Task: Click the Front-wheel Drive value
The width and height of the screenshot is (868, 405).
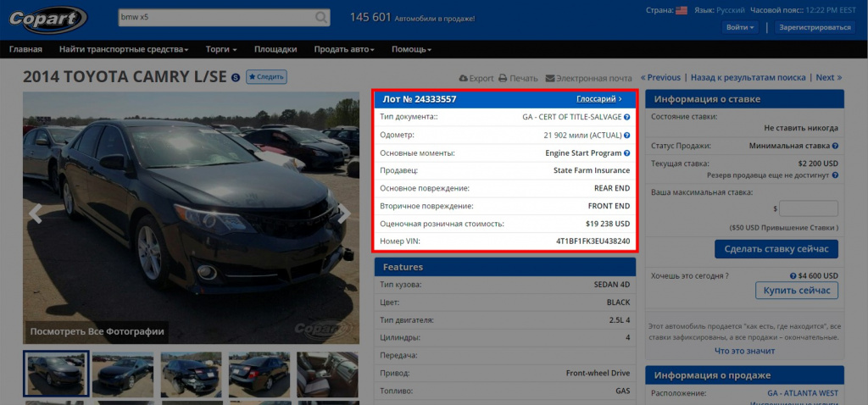Action: (598, 373)
